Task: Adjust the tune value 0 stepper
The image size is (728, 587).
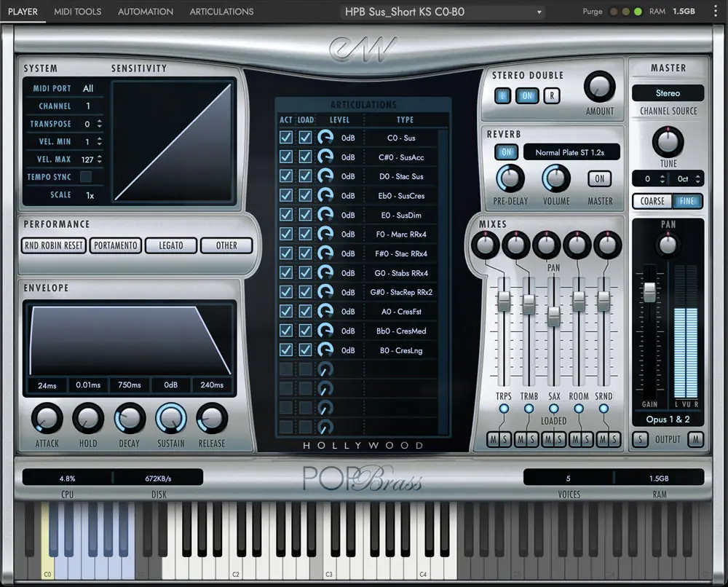Action: coord(662,178)
